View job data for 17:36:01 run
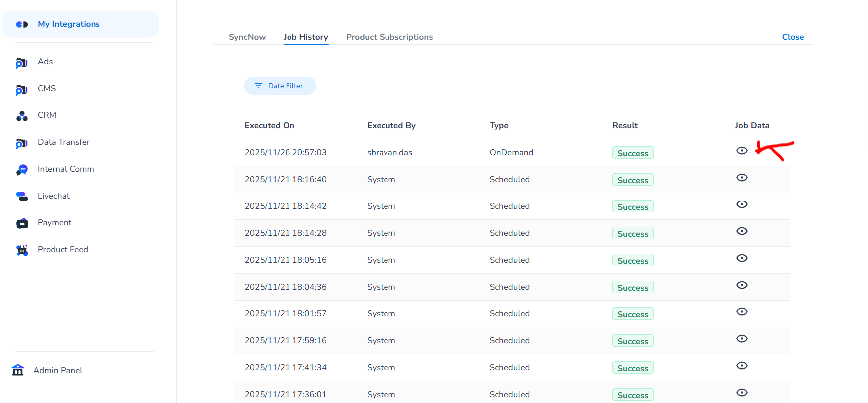868x403 pixels. [742, 393]
